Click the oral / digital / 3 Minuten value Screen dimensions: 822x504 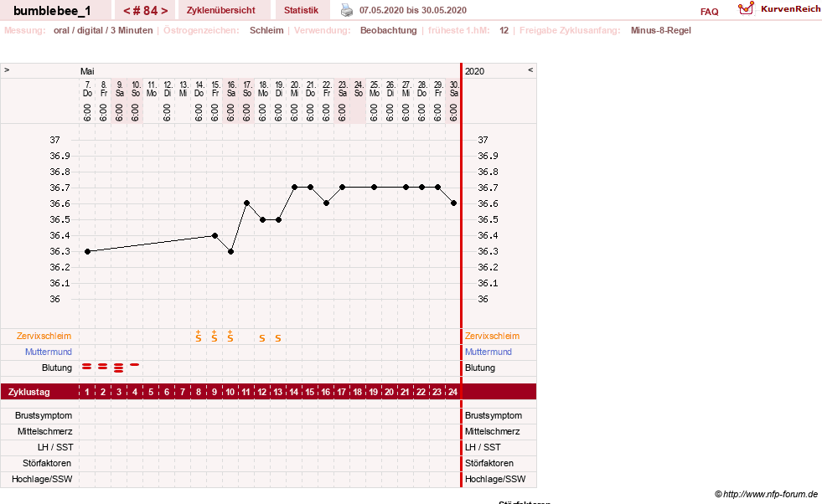pos(103,30)
